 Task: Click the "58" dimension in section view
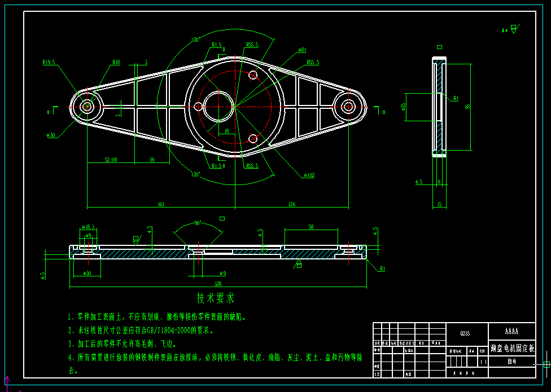[x=311, y=227]
